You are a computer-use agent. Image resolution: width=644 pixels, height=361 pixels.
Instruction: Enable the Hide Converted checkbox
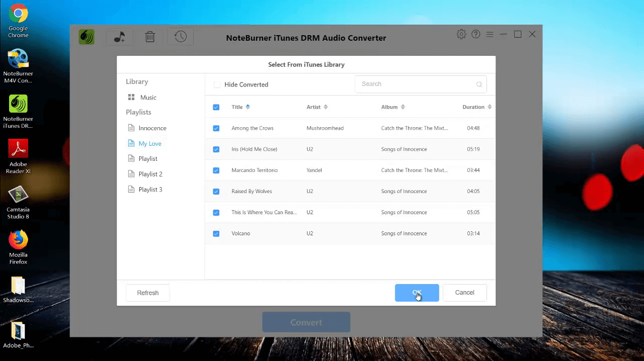(217, 84)
